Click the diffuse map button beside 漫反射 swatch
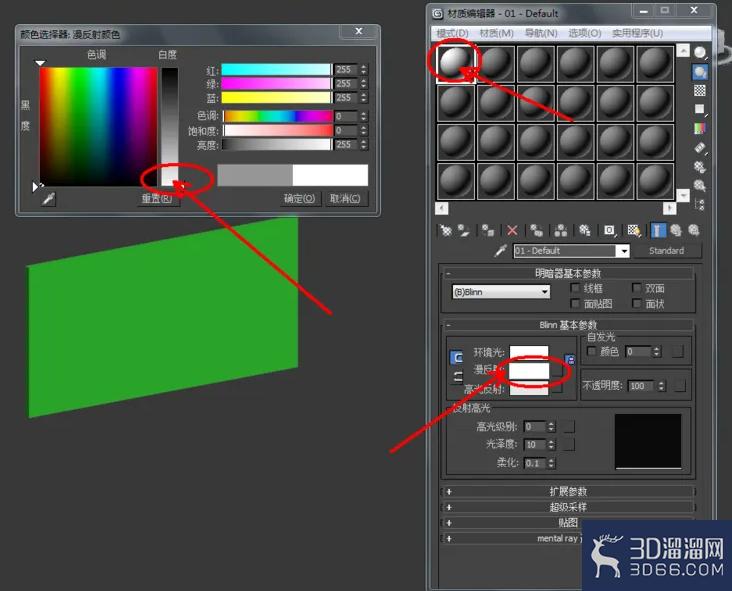 pos(557,370)
